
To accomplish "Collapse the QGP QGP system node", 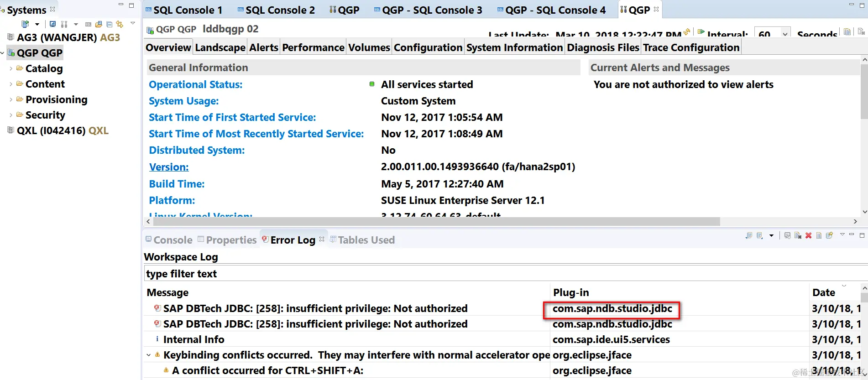I will [x=2, y=53].
